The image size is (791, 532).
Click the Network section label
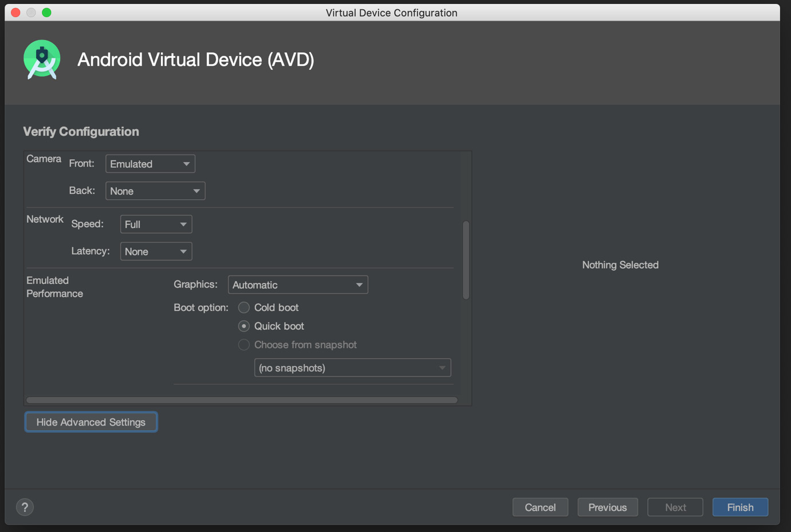45,219
